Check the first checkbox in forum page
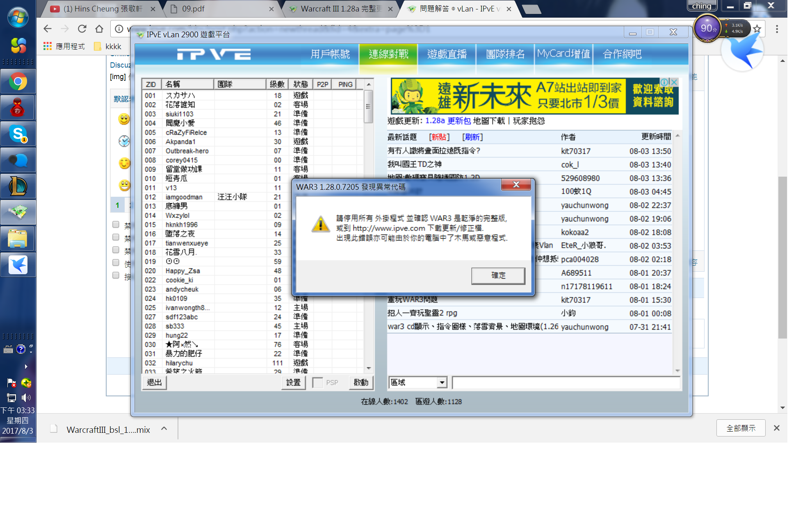The image size is (812, 507). tap(116, 225)
